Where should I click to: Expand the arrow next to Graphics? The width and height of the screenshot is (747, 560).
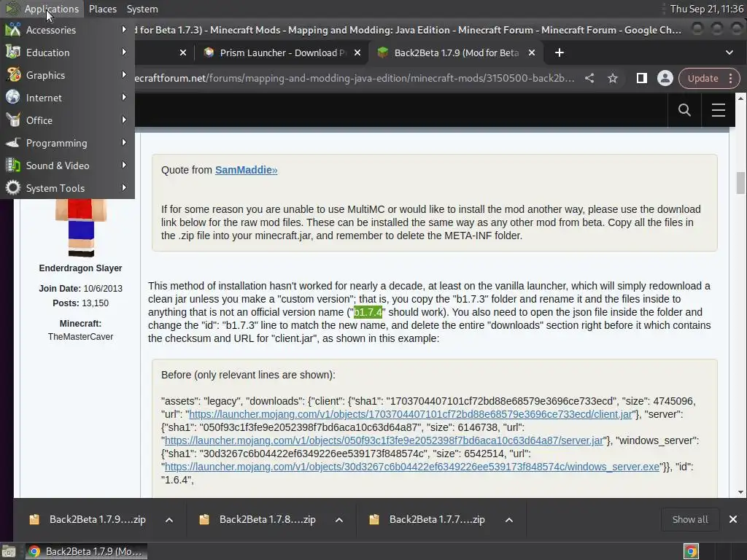tap(124, 75)
